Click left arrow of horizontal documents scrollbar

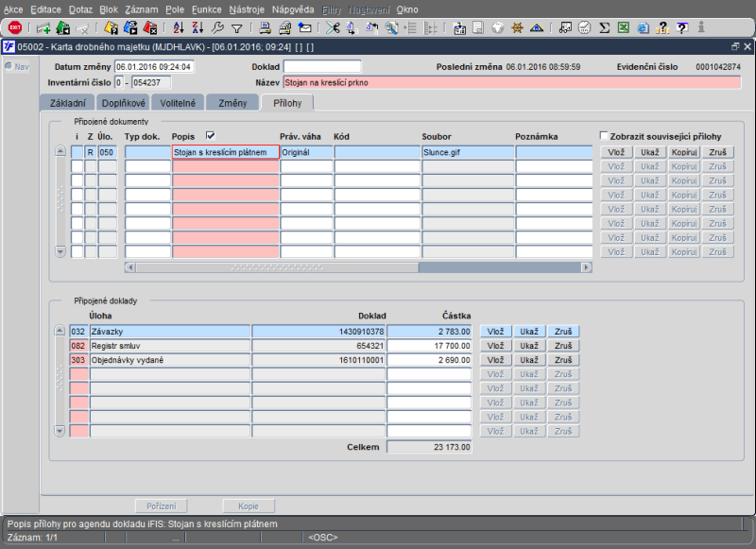click(x=129, y=267)
